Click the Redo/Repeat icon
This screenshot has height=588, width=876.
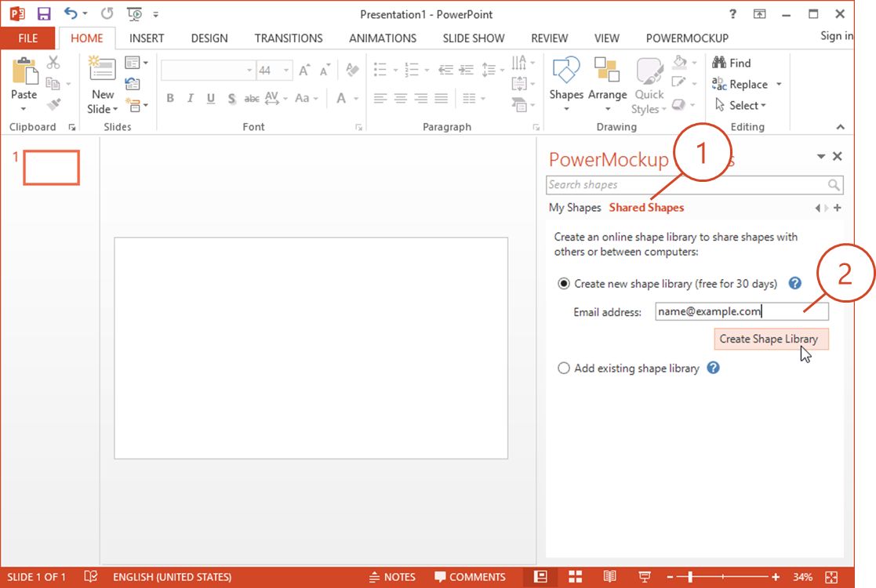107,13
